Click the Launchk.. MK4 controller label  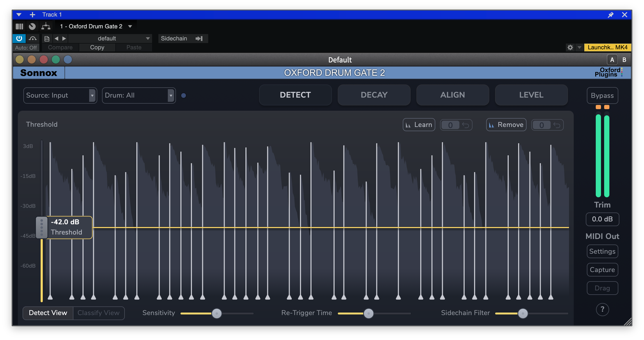[x=608, y=47]
